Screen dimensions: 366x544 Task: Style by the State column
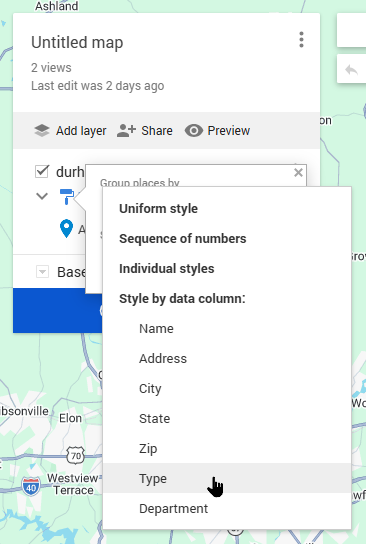(227, 418)
